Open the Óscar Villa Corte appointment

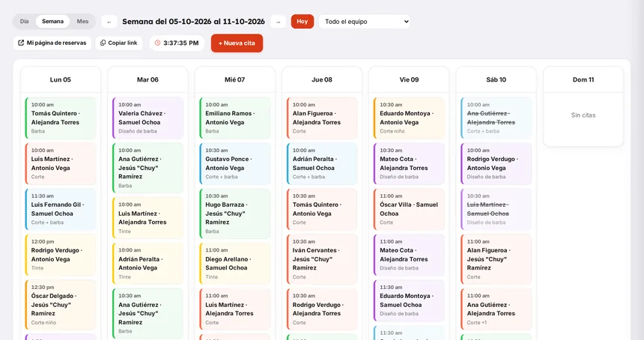pyautogui.click(x=409, y=209)
